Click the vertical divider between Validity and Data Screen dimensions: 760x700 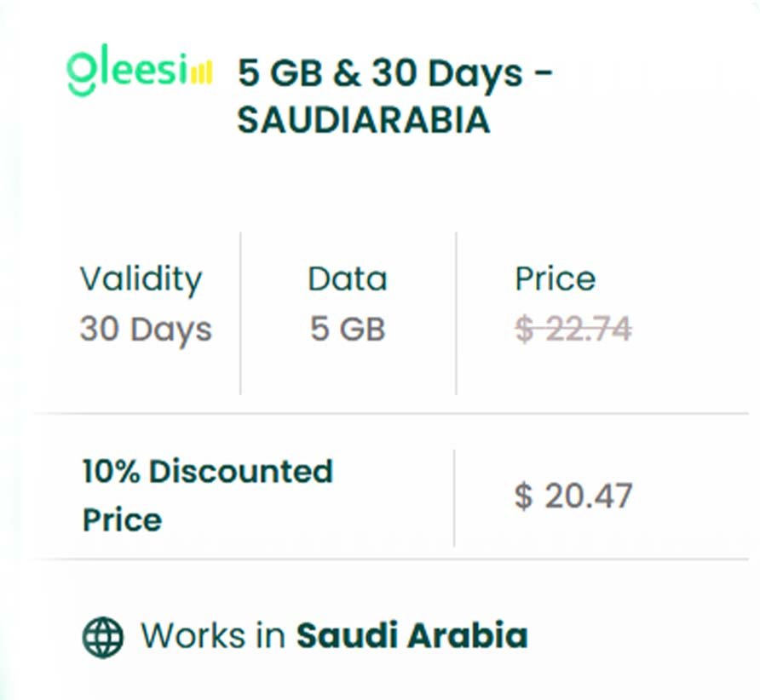(x=240, y=313)
